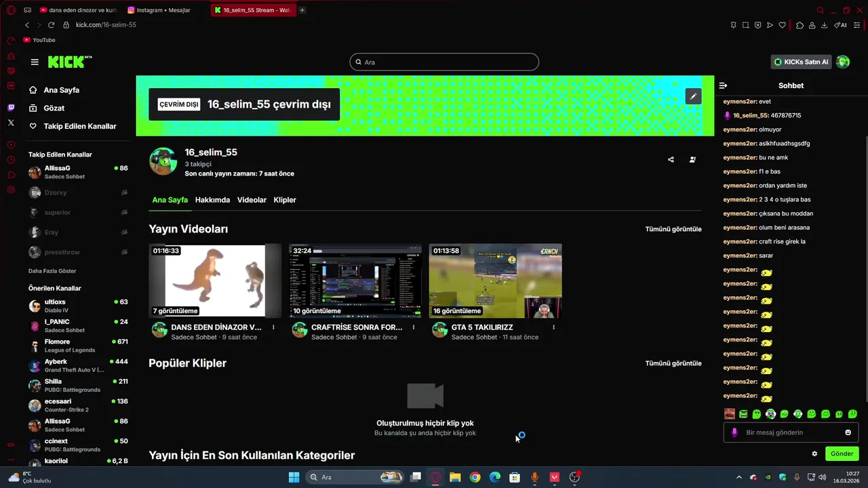This screenshot has width=868, height=488.
Task: Open the GTA 5 TAKILIRIZZ video thumbnail
Action: tap(495, 281)
